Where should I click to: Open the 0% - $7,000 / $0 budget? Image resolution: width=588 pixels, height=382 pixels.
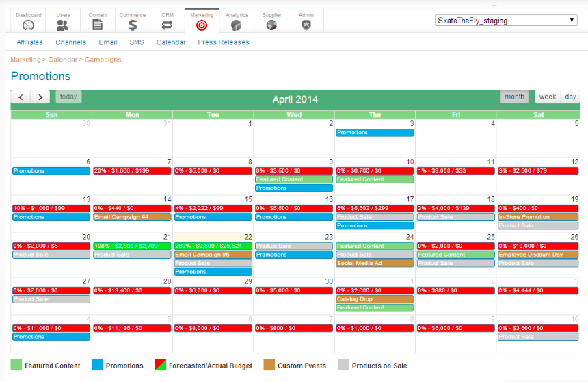coord(51,290)
